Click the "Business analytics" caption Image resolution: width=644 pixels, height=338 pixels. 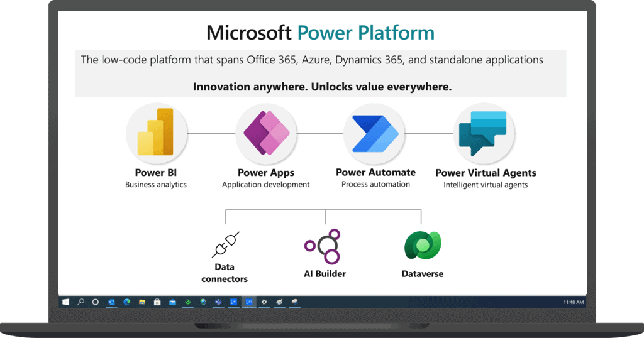[156, 185]
